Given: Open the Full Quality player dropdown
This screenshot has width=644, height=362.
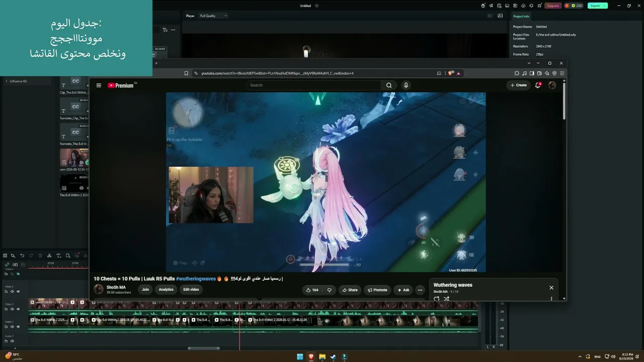Looking at the screenshot, I should pyautogui.click(x=213, y=16).
